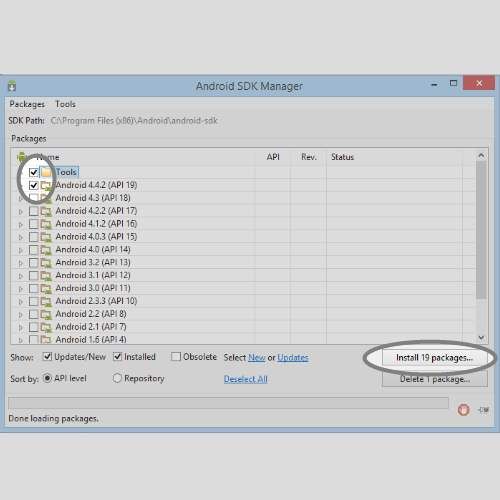This screenshot has height=500, width=500.
Task: Check the Android 2.1 (API 7) checkbox
Action: click(34, 327)
